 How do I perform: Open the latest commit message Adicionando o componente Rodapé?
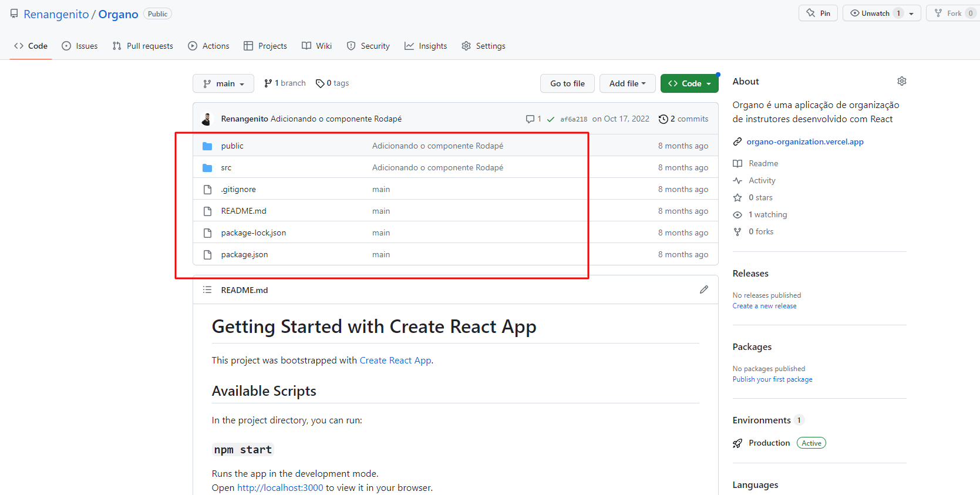[336, 119]
